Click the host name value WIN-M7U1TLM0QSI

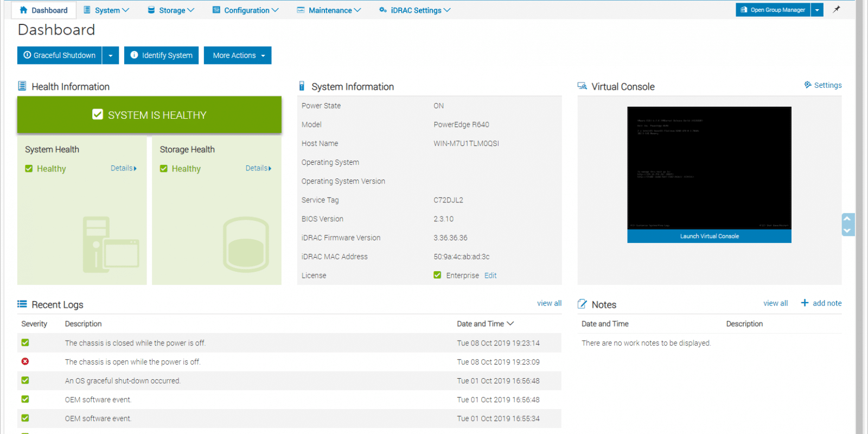point(466,143)
